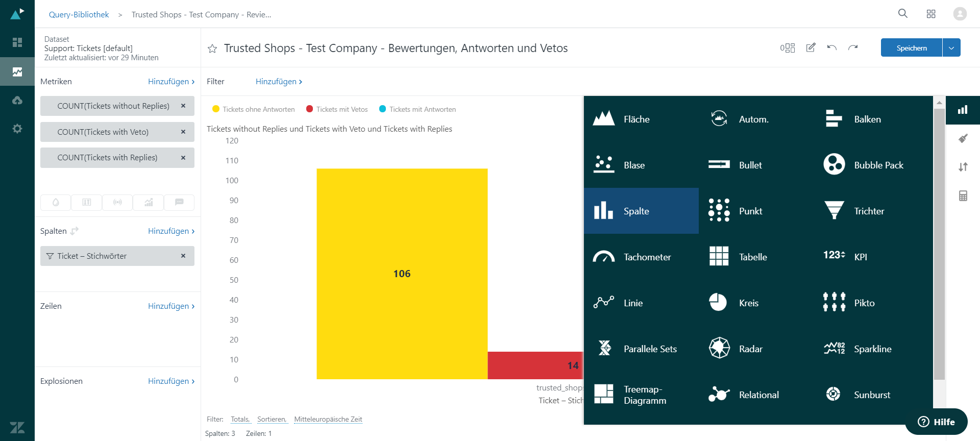This screenshot has width=980, height=441.
Task: Choose the Bubble Pack chart type
Action: 872,165
